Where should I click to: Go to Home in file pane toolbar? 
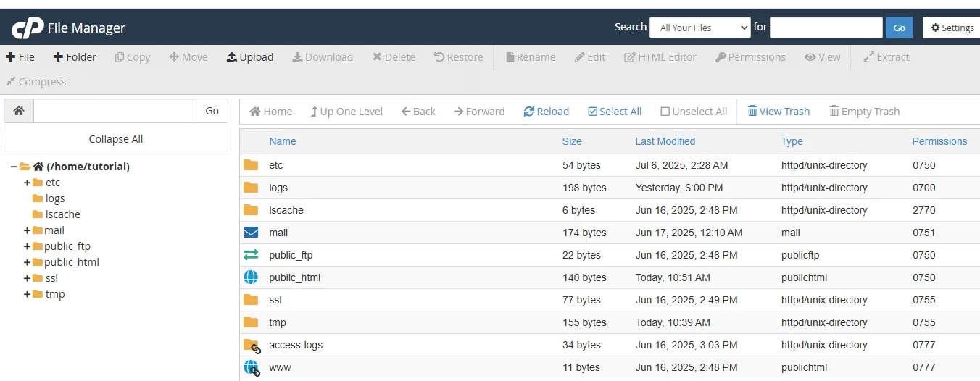click(271, 112)
